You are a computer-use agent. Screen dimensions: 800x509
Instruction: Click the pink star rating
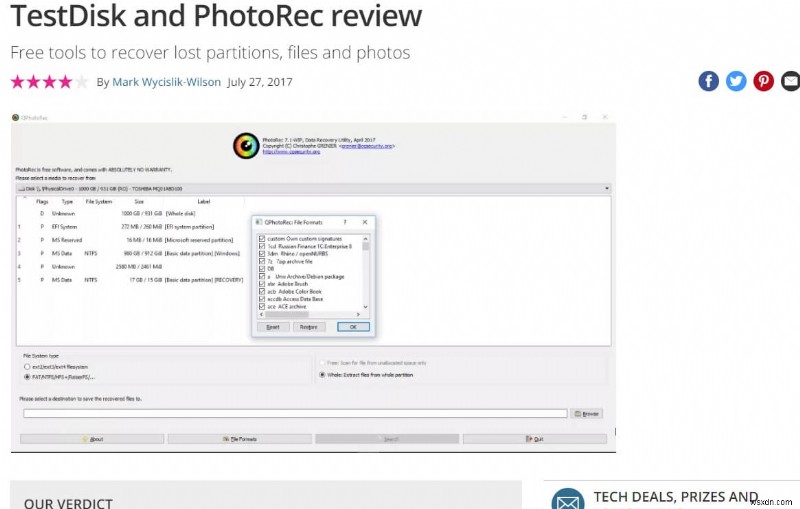tap(49, 82)
